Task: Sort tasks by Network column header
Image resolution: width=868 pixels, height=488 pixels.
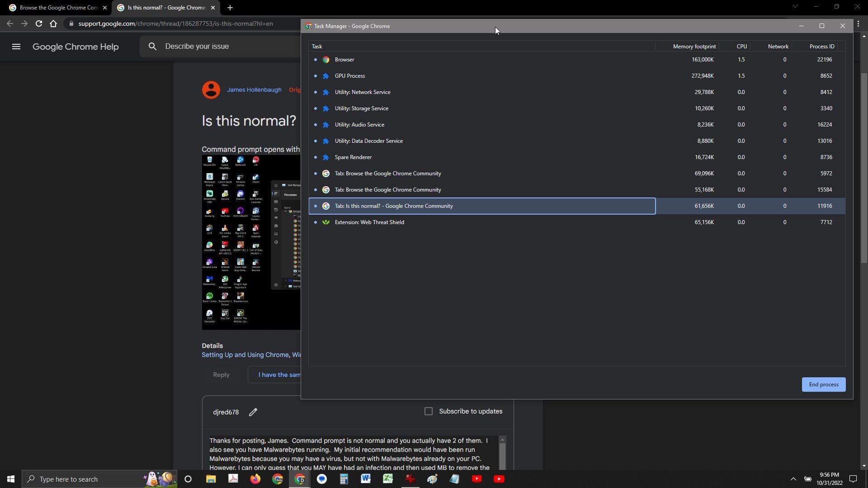Action: [x=771, y=47]
